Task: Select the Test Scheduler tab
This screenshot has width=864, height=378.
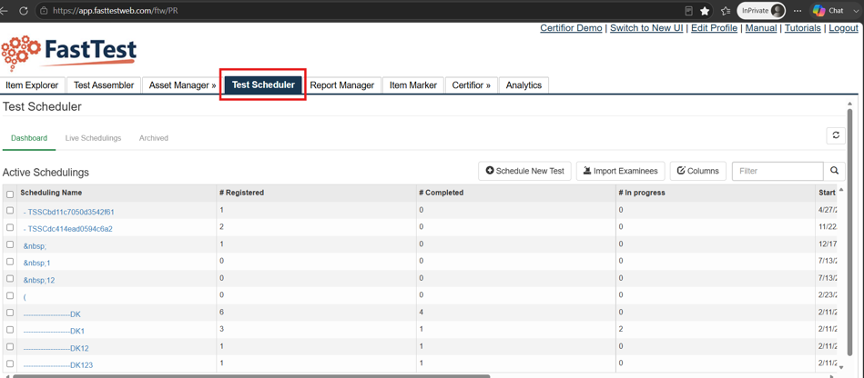Action: tap(263, 85)
